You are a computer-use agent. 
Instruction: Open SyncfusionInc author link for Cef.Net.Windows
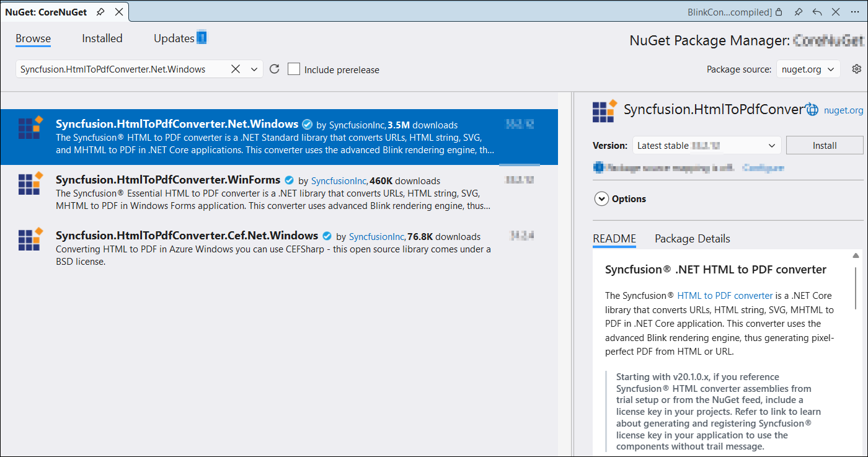pos(378,237)
